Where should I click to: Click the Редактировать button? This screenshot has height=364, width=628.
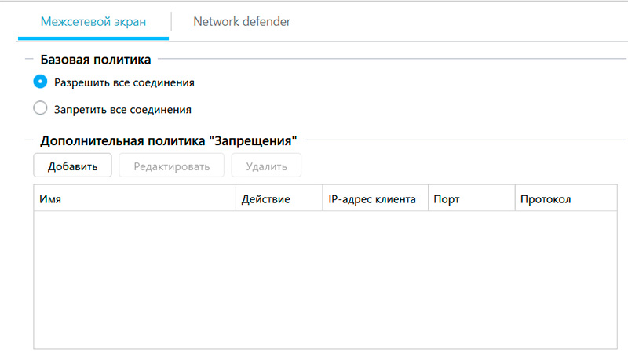point(171,166)
